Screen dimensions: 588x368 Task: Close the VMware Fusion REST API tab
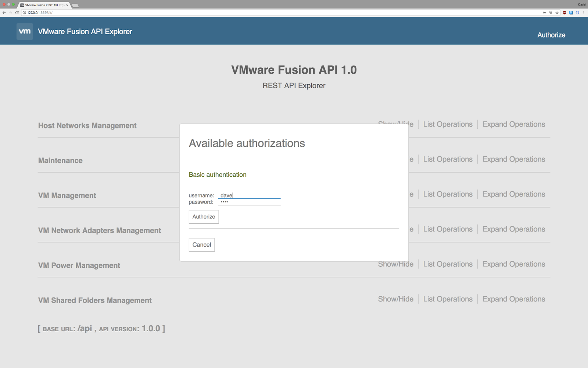67,5
